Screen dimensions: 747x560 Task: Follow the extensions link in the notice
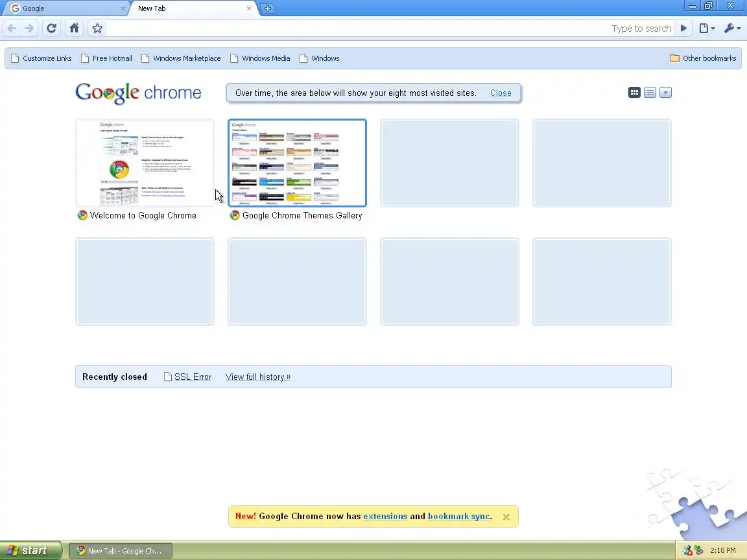pos(385,517)
